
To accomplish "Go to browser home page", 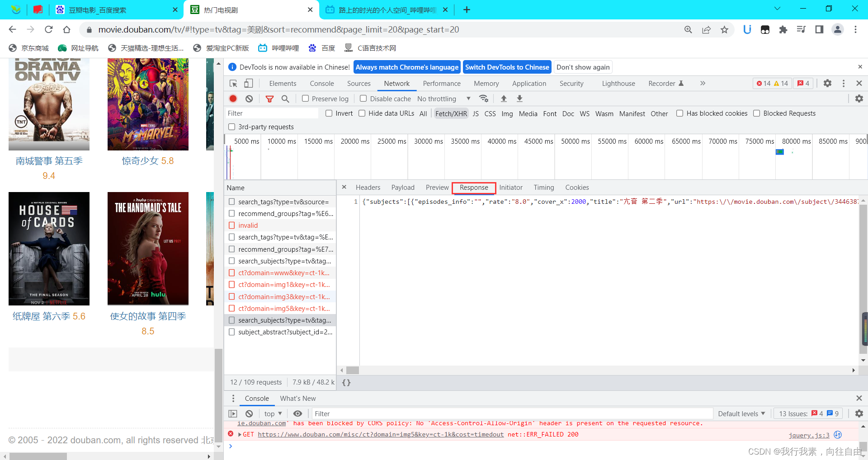I will coord(67,29).
